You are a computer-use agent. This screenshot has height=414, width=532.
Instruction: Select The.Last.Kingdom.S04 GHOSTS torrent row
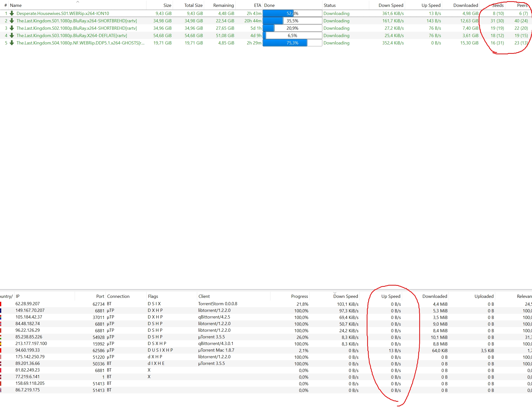click(x=266, y=43)
